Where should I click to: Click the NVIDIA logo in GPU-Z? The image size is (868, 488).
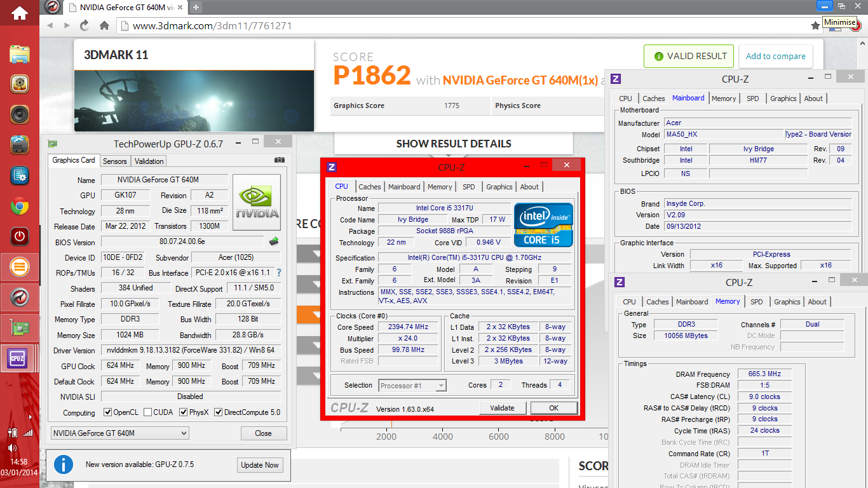257,201
